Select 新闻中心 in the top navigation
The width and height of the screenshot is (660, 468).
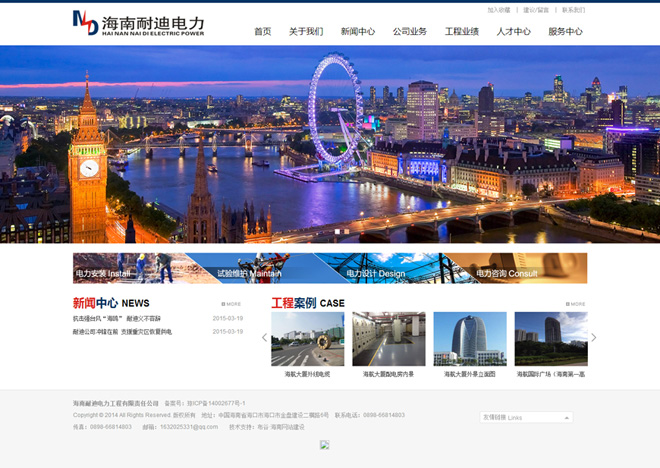358,32
